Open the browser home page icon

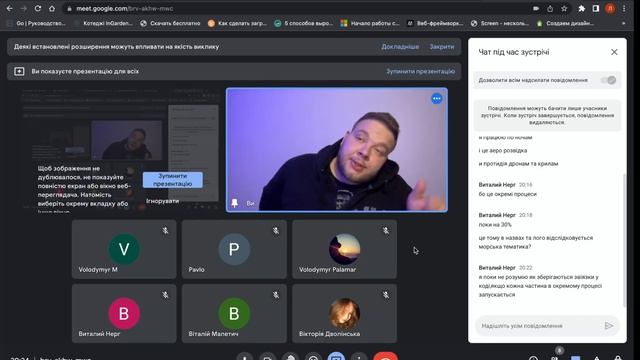click(x=52, y=8)
